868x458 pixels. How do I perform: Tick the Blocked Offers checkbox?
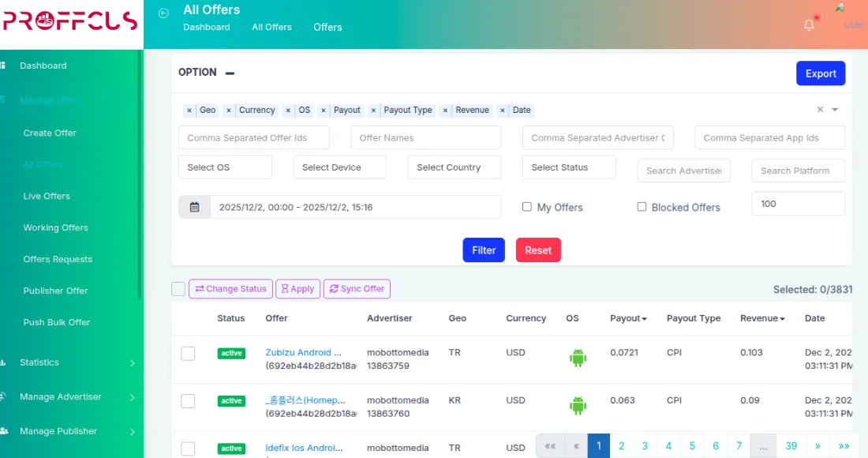click(x=642, y=207)
